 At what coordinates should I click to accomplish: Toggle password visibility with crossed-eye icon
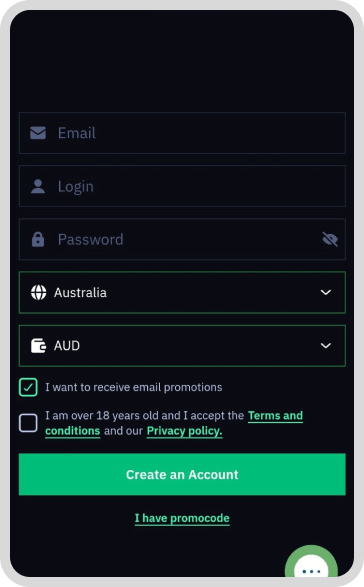coord(330,239)
